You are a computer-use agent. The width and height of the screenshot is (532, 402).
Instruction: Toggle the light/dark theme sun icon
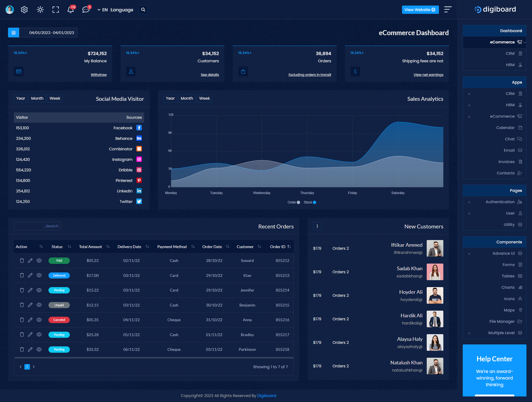[40, 10]
